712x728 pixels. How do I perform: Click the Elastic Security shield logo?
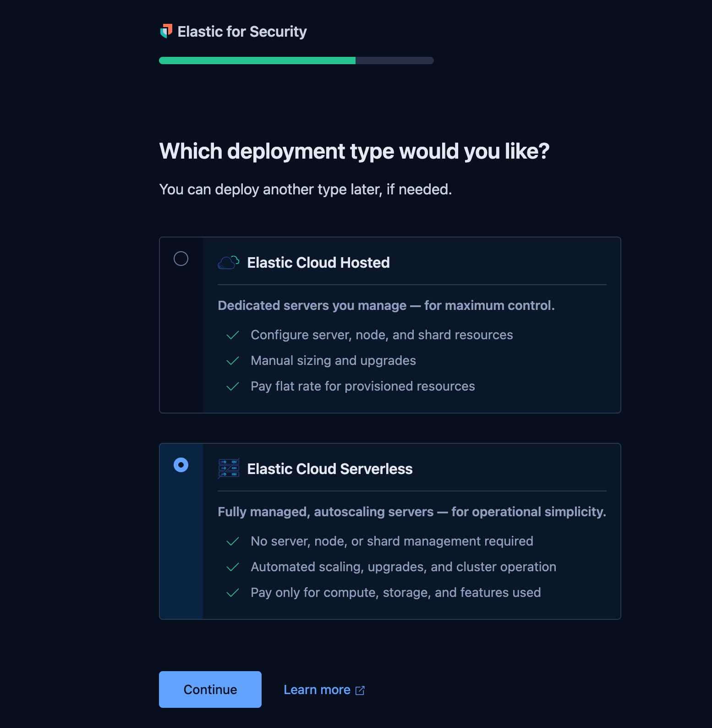(166, 31)
